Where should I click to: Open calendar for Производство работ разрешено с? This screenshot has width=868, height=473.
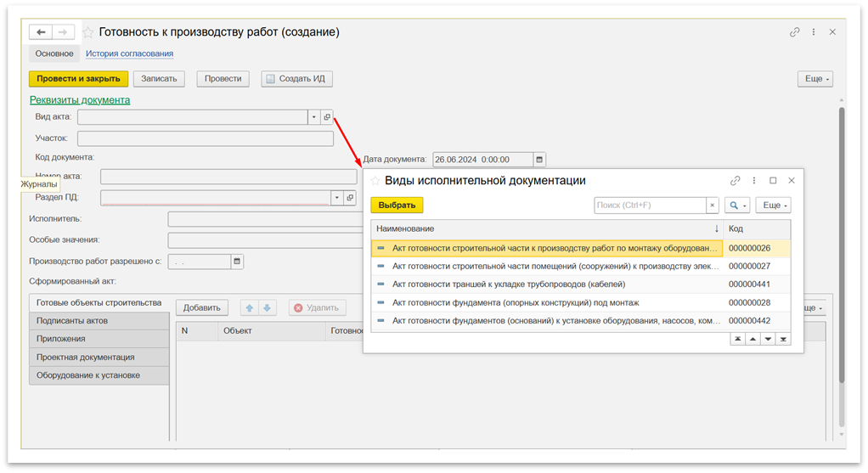pos(237,262)
